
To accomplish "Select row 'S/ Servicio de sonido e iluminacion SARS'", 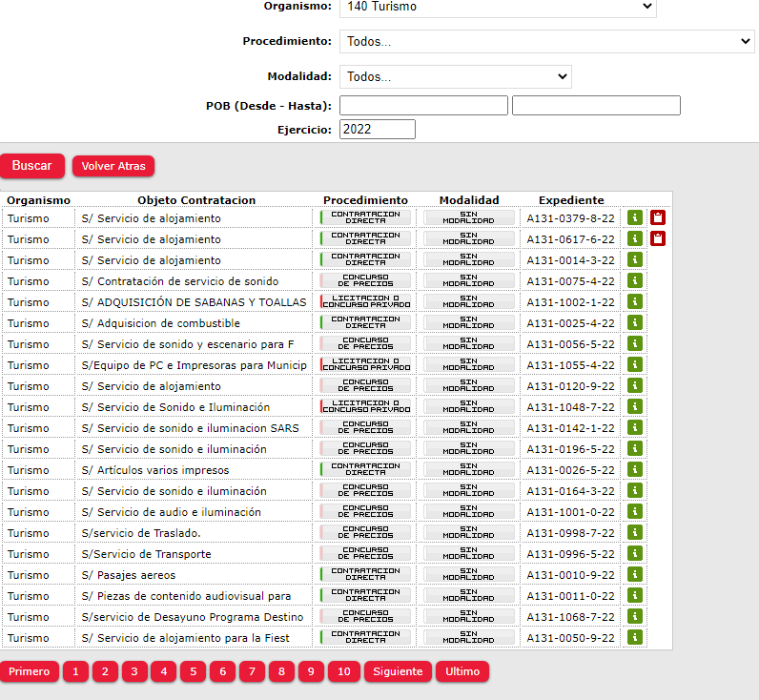I will [324, 428].
